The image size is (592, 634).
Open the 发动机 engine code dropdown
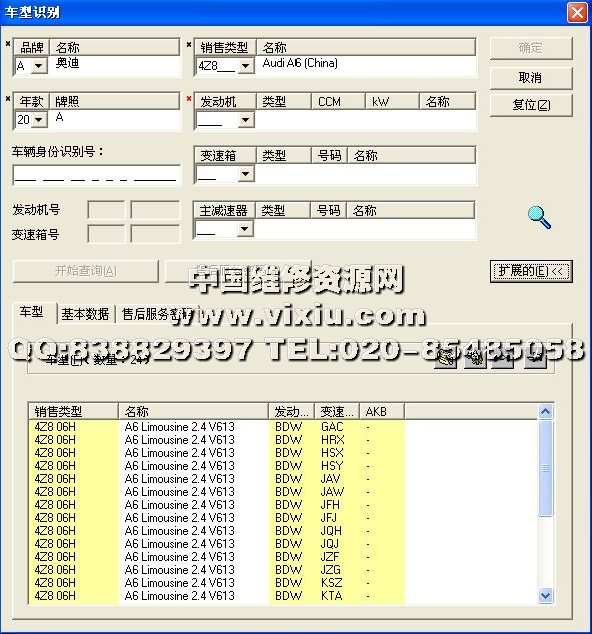point(245,120)
